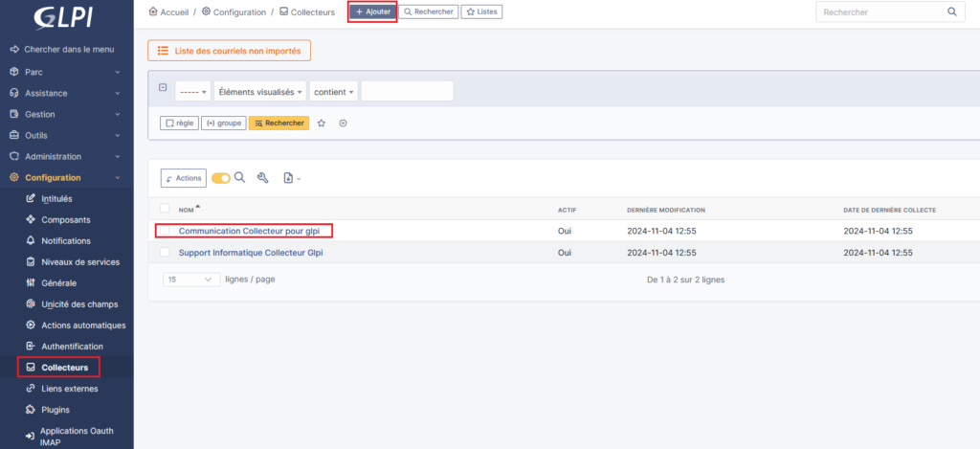Open Intitulés in the sidebar

click(x=56, y=199)
